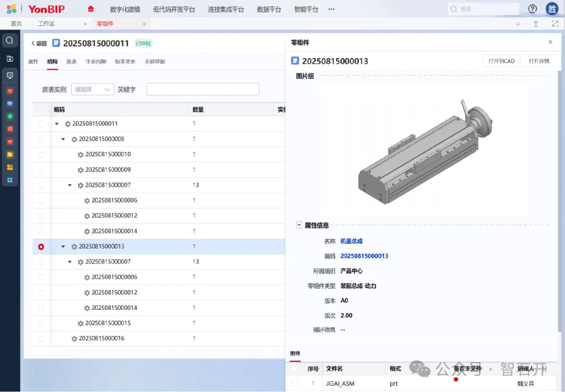The image size is (565, 392).
Task: Open the help question mark icon
Action: point(533,9)
